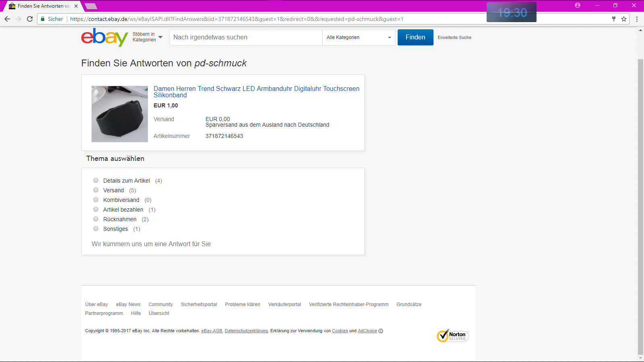The width and height of the screenshot is (644, 362).
Task: Open Sicherheitsportal footer link
Action: (x=199, y=304)
